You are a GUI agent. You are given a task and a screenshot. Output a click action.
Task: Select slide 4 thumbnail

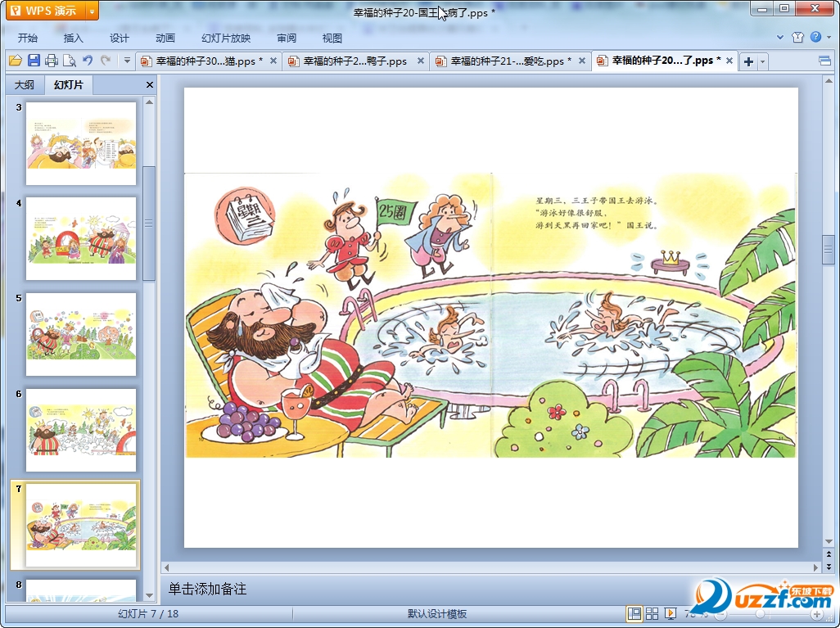click(81, 238)
